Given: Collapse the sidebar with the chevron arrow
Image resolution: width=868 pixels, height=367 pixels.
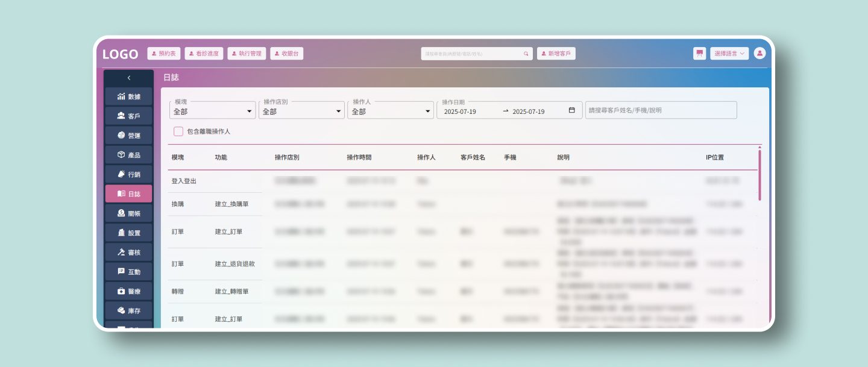Looking at the screenshot, I should pos(128,78).
